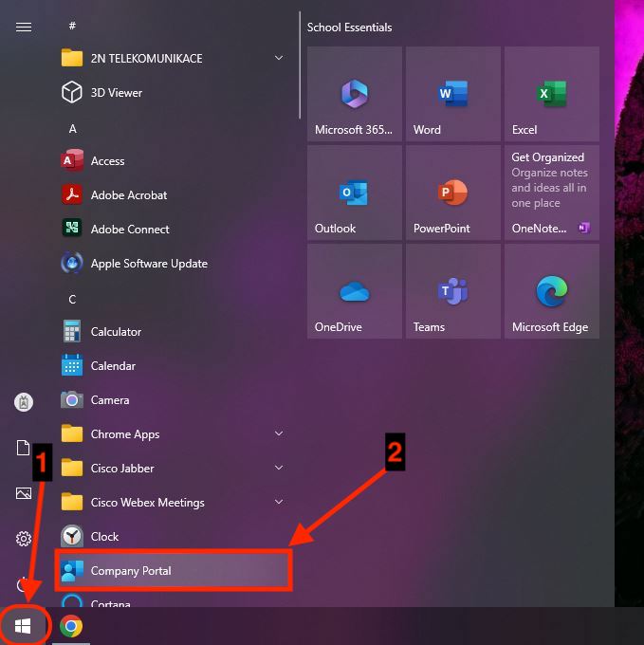Jump to letters via the # header

pyautogui.click(x=72, y=26)
